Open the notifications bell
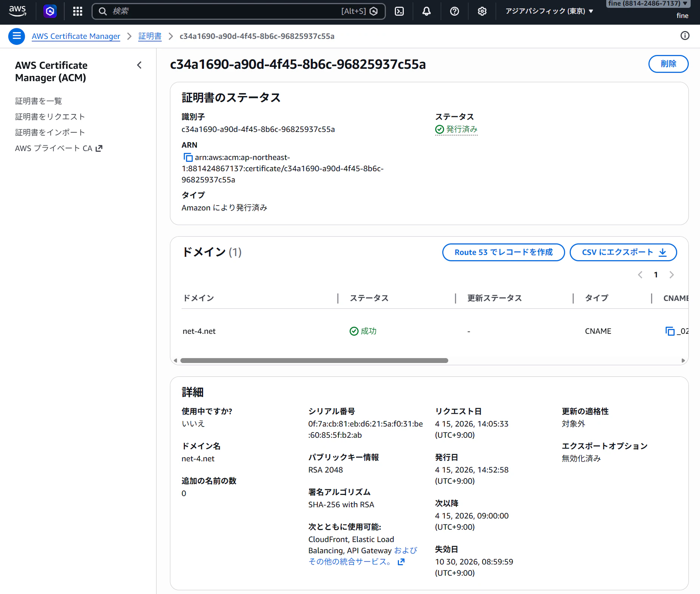Screen dimensions: 700x594 point(427,11)
